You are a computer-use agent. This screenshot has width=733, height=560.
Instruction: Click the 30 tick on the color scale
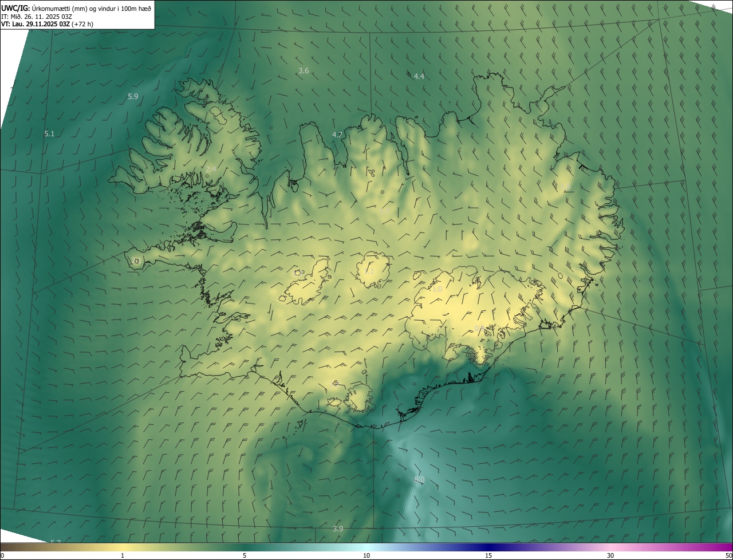click(610, 556)
